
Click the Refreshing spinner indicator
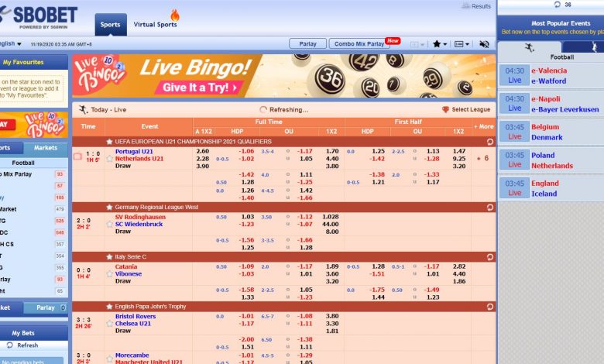click(x=263, y=110)
